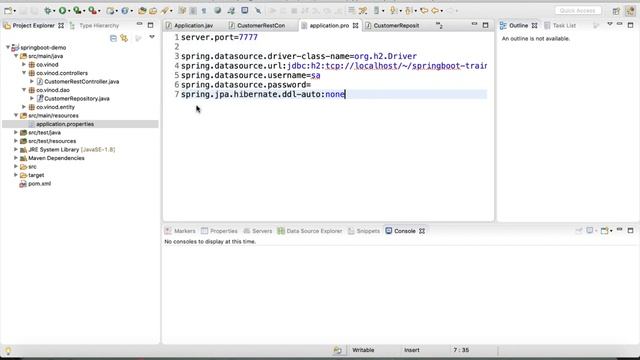The width and height of the screenshot is (640, 360).
Task: Click the Back navigation arrow icon
Action: pos(435,11)
